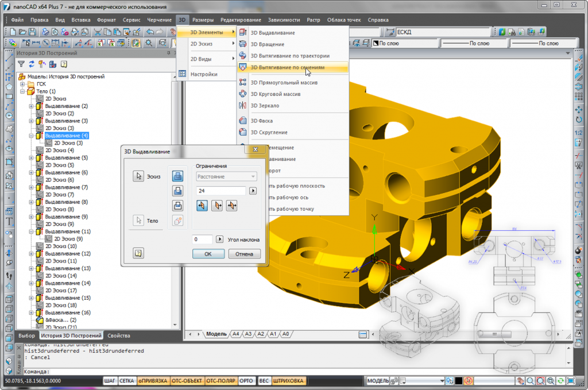Click the extrusion distance field showing 24
This screenshot has height=390, width=588.
pyautogui.click(x=221, y=191)
